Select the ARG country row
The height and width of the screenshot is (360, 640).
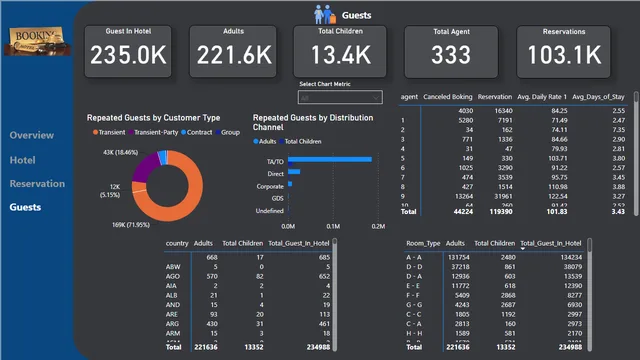248,324
